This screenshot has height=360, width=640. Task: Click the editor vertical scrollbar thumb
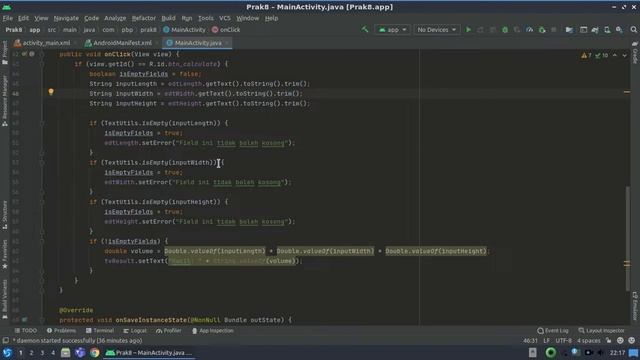coord(627,238)
